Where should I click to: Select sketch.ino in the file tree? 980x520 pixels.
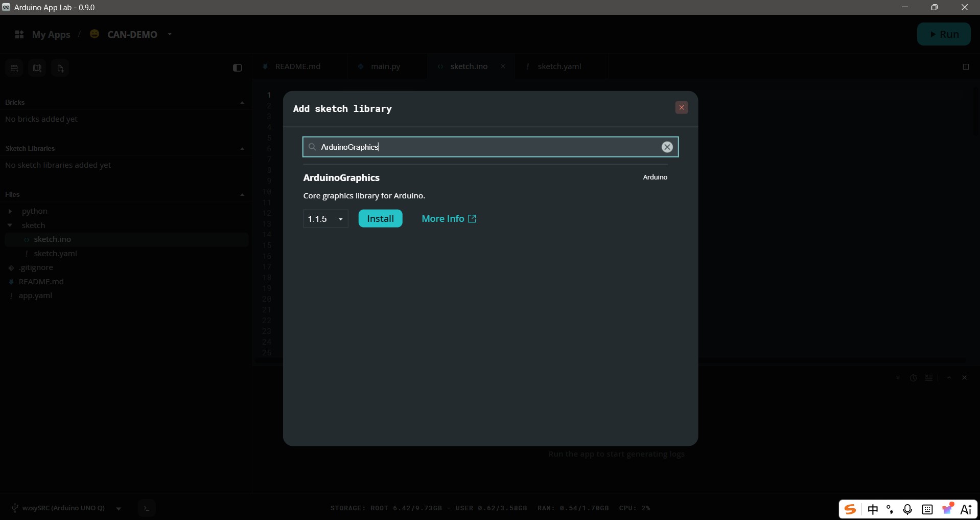tap(127, 239)
